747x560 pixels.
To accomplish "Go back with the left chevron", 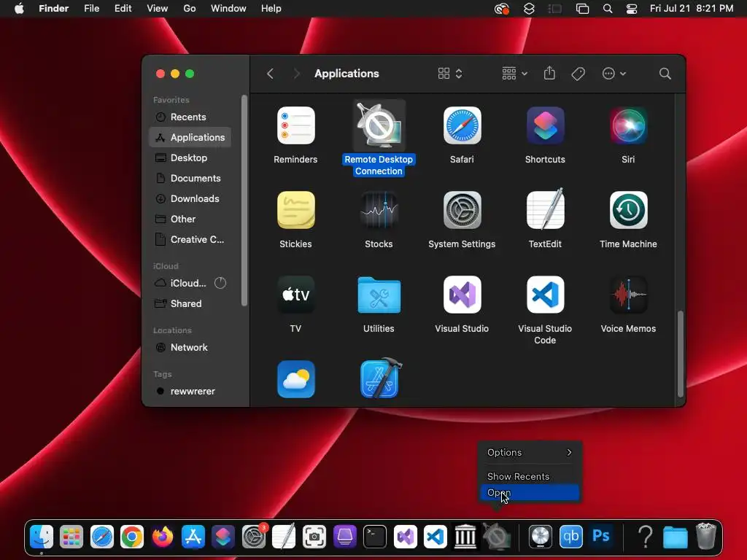I will pyautogui.click(x=270, y=74).
